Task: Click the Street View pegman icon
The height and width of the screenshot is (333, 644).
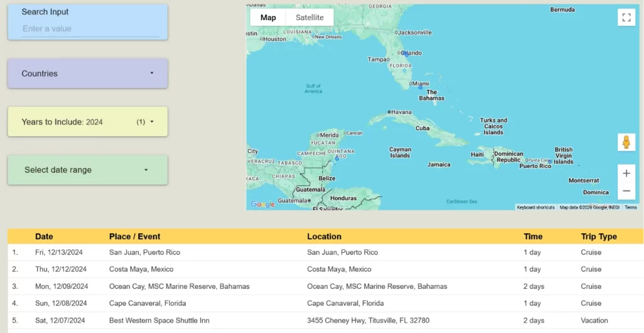Action: click(626, 142)
